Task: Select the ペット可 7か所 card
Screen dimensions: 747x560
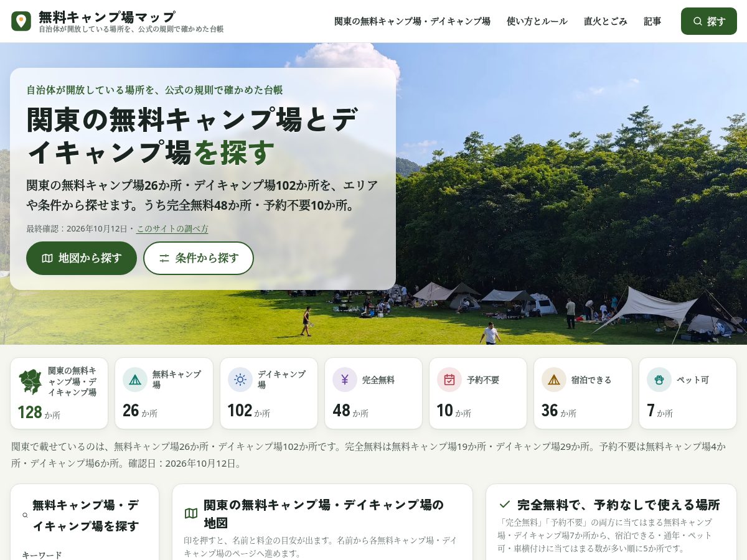Action: coord(688,393)
